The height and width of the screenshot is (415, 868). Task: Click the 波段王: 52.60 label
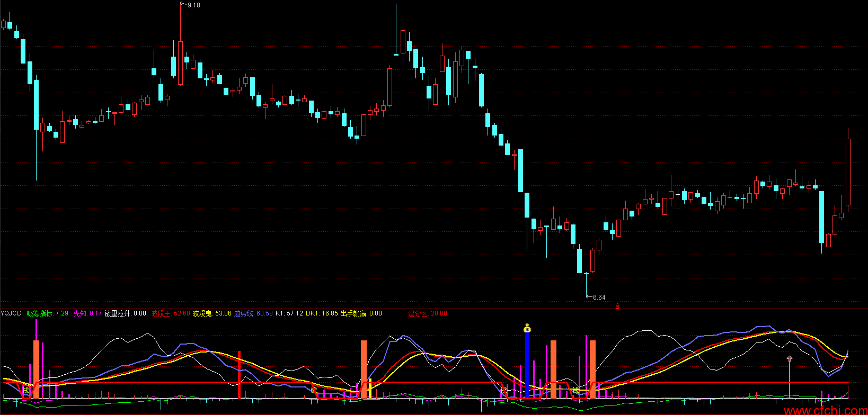[171, 313]
